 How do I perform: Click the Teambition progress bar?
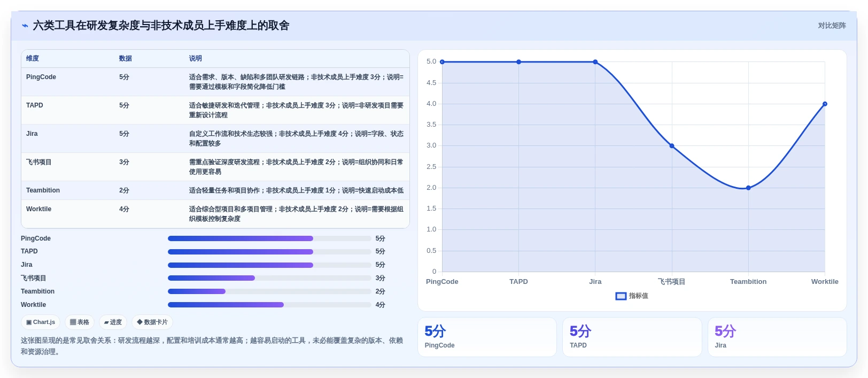coord(269,291)
